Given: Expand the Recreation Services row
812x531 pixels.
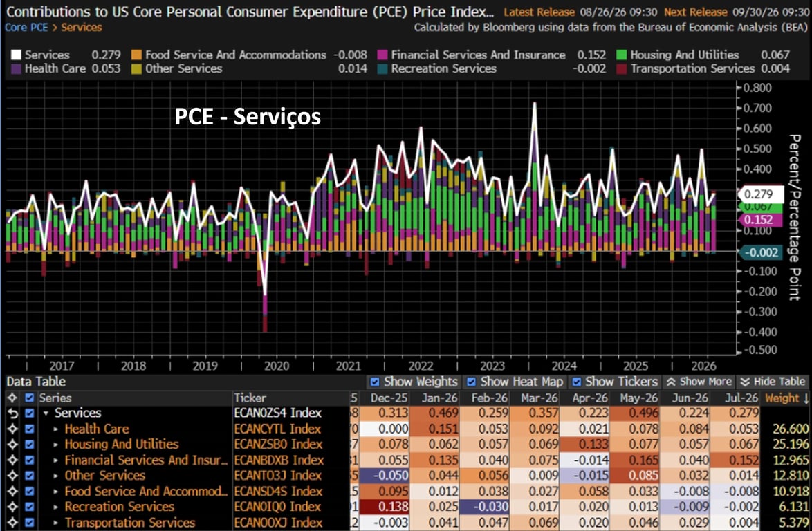Looking at the screenshot, I should pos(56,507).
